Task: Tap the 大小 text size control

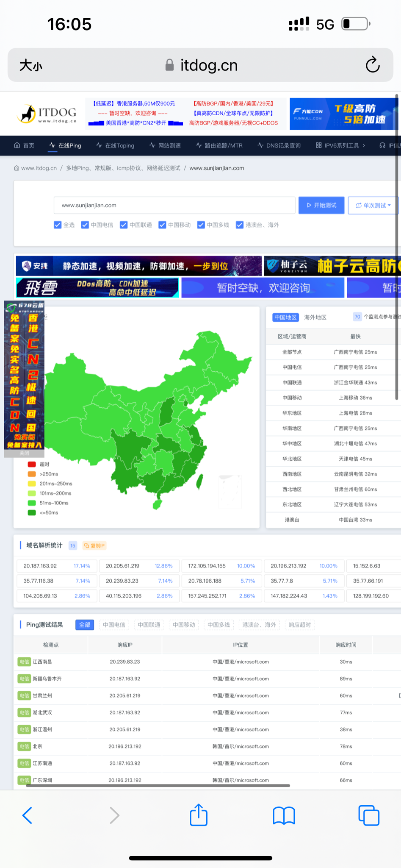Action: (31, 65)
